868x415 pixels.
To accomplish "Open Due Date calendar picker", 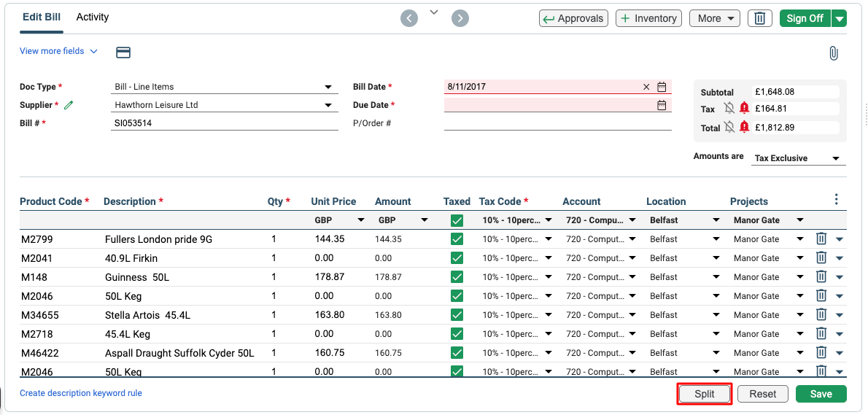I will (x=662, y=105).
